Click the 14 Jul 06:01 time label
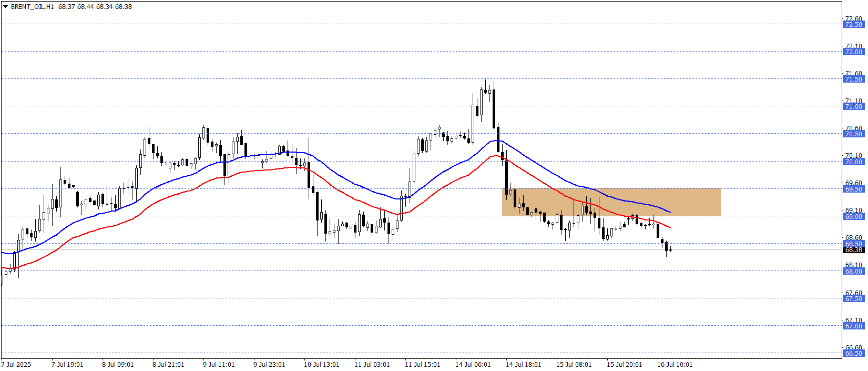This screenshot has height=371, width=868. click(473, 364)
